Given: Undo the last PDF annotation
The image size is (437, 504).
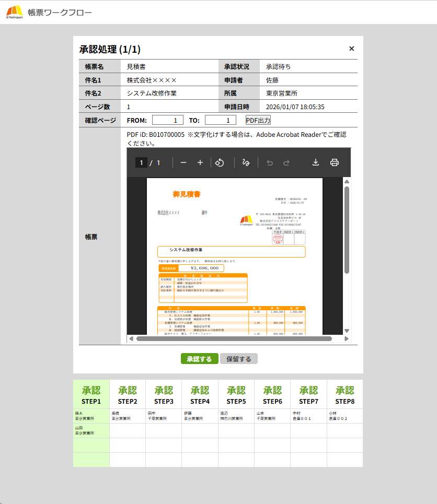Looking at the screenshot, I should 270,162.
